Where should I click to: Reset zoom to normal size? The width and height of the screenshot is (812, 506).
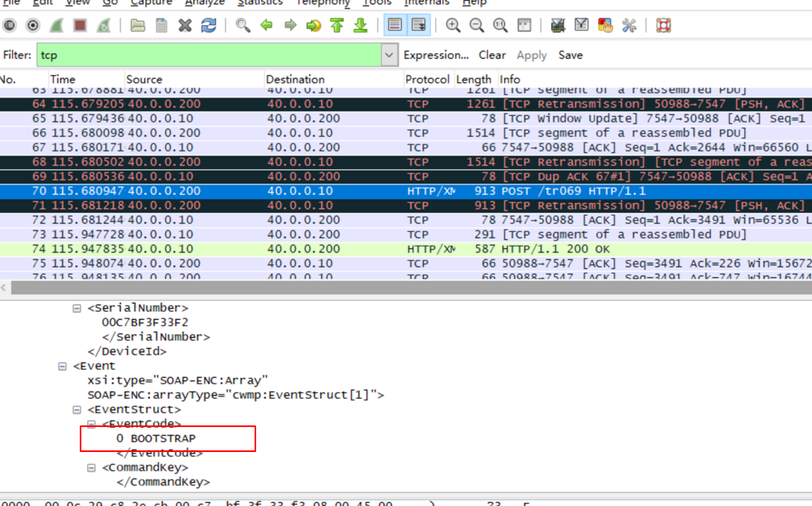point(500,25)
